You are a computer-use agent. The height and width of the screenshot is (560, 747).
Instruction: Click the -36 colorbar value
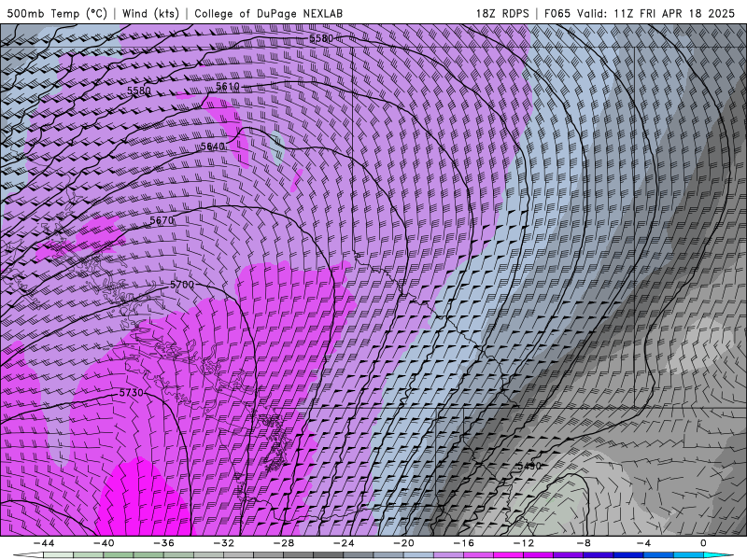tap(164, 543)
